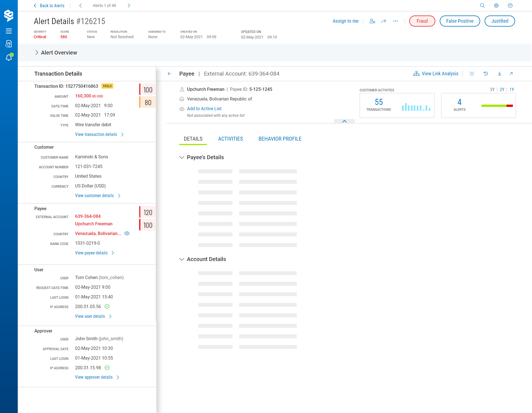Open the View transaction details link
The height and width of the screenshot is (413, 532).
coord(96,134)
